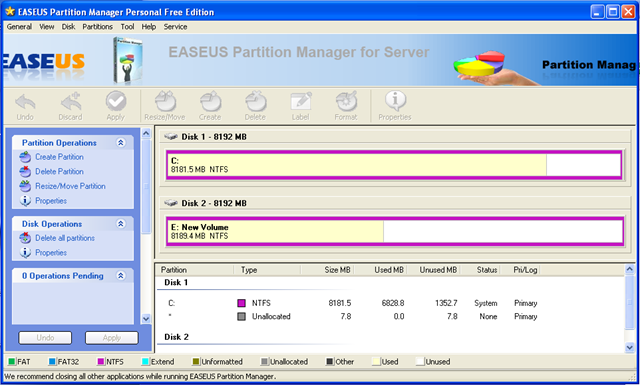Click the Properties toolbar icon
Screen dimensions: 640x385
395,101
